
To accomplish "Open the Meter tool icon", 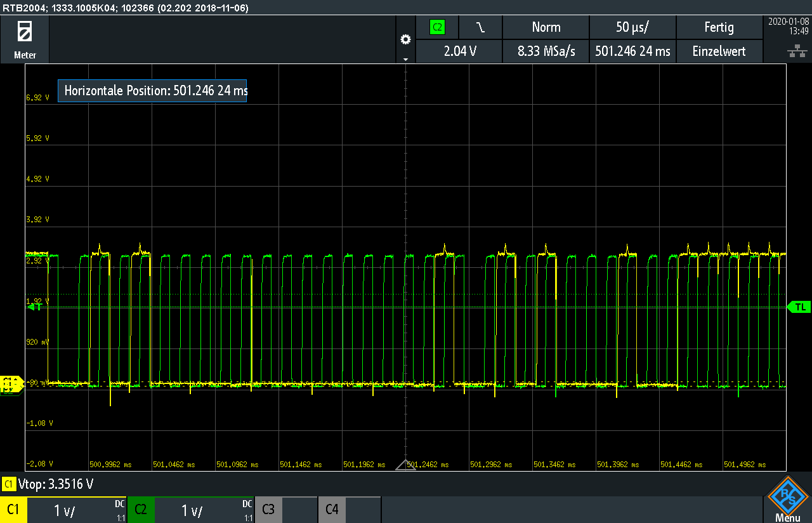I will (25, 39).
